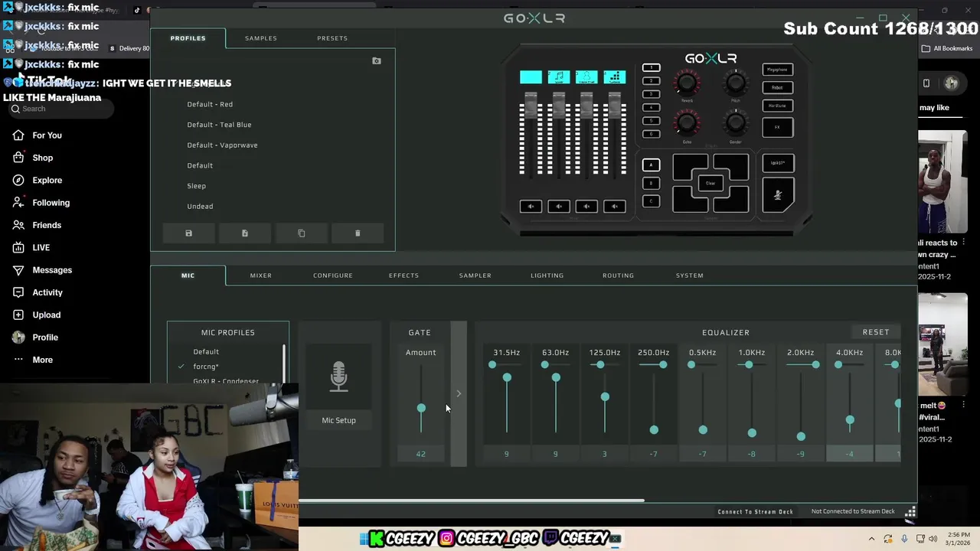Toggle the Megaphone effect button
This screenshot has height=551, width=980.
pos(778,70)
